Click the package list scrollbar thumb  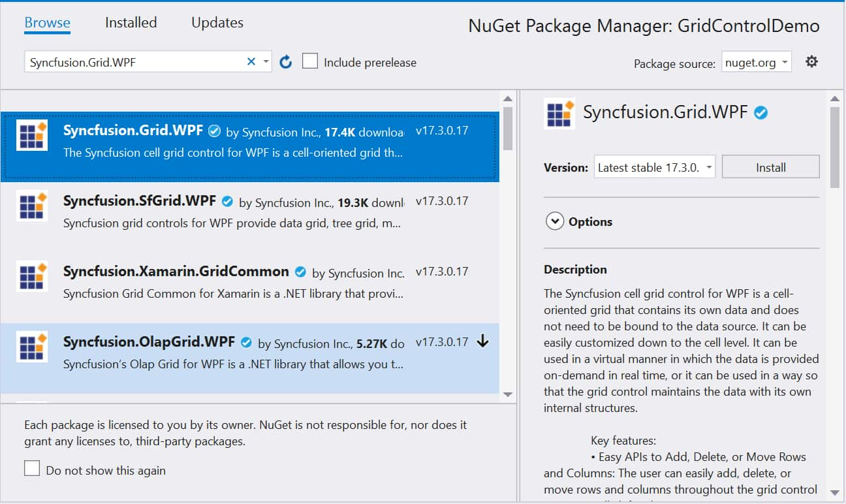click(x=508, y=128)
